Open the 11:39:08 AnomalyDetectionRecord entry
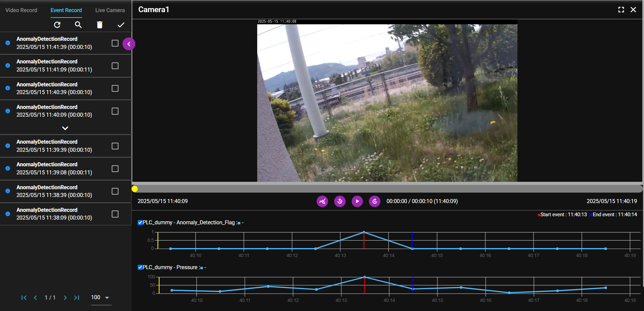Viewport: 644px width, 311px height. [x=54, y=168]
